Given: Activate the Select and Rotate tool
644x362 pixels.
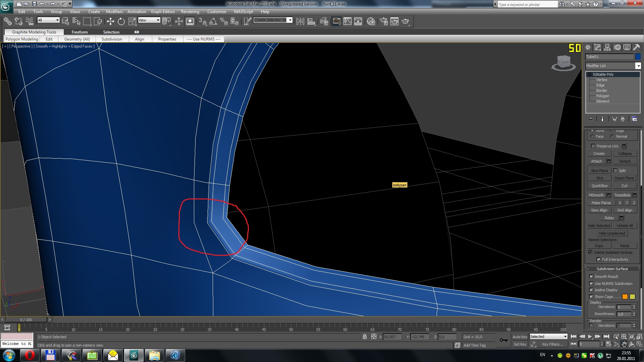Looking at the screenshot, I should pos(121,21).
